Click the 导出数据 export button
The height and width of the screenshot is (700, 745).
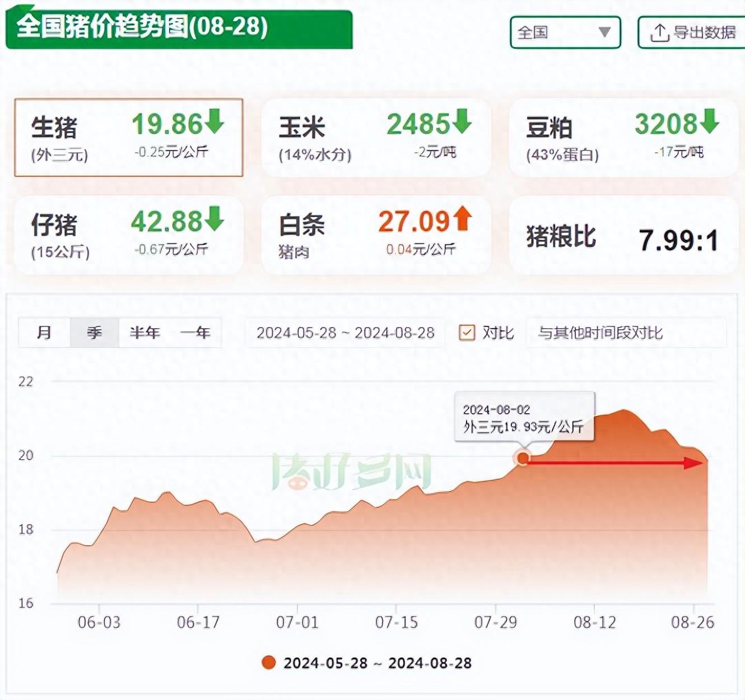pyautogui.click(x=692, y=32)
